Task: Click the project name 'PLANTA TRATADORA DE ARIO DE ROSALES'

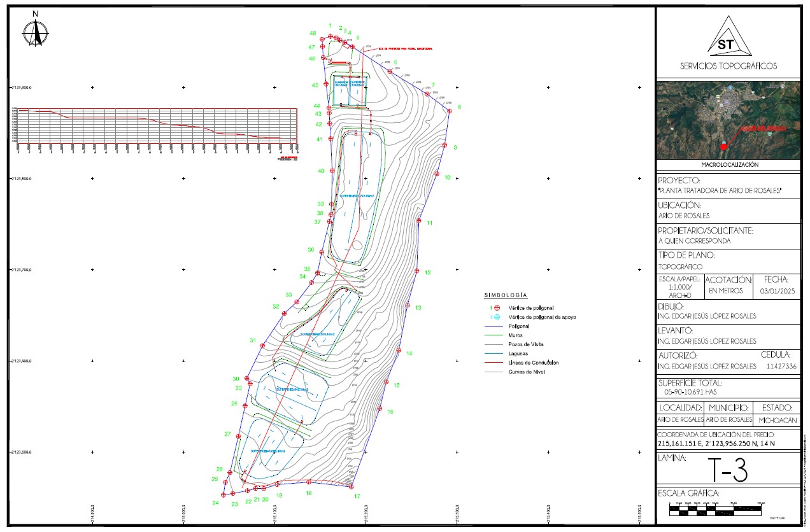Action: [x=720, y=191]
